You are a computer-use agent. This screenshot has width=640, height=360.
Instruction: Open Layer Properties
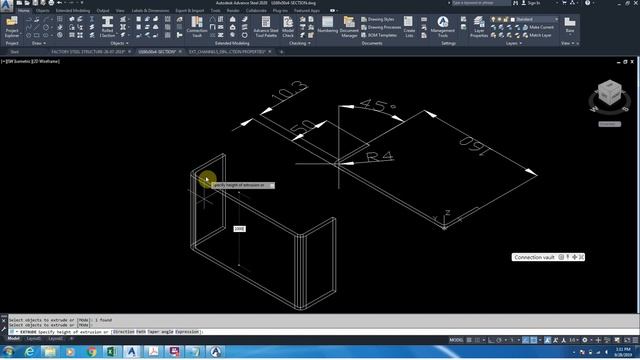pyautogui.click(x=479, y=27)
